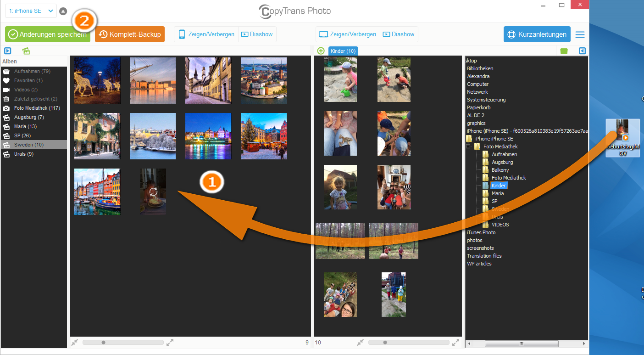
Task: Collapse the Foto Mediathek tree node
Action: tap(468, 147)
